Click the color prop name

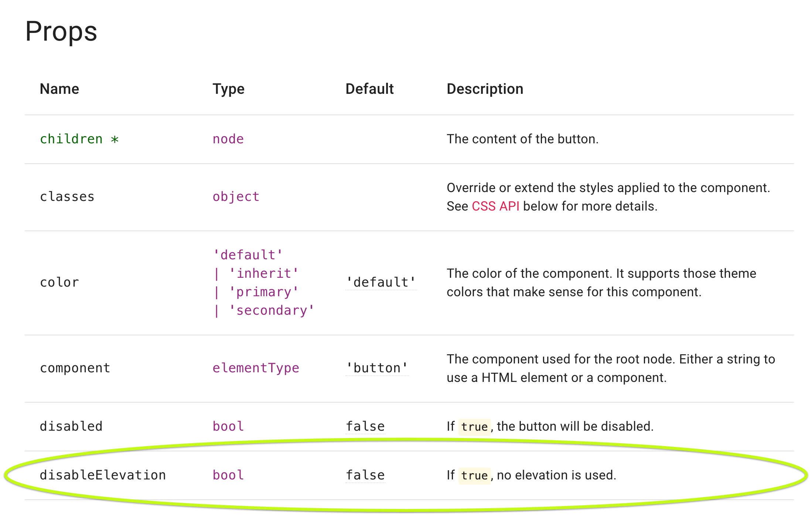point(59,282)
